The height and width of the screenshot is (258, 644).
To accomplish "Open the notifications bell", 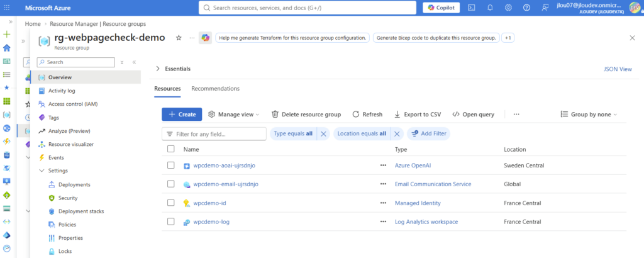I will click(490, 8).
